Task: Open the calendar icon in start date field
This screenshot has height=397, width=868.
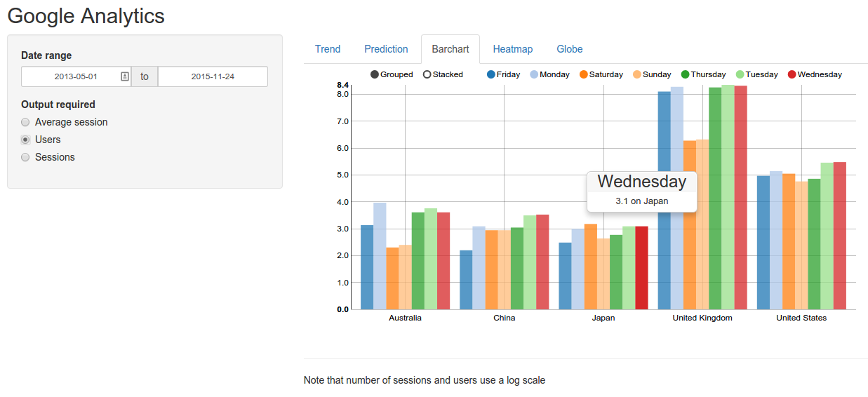Action: coord(124,76)
